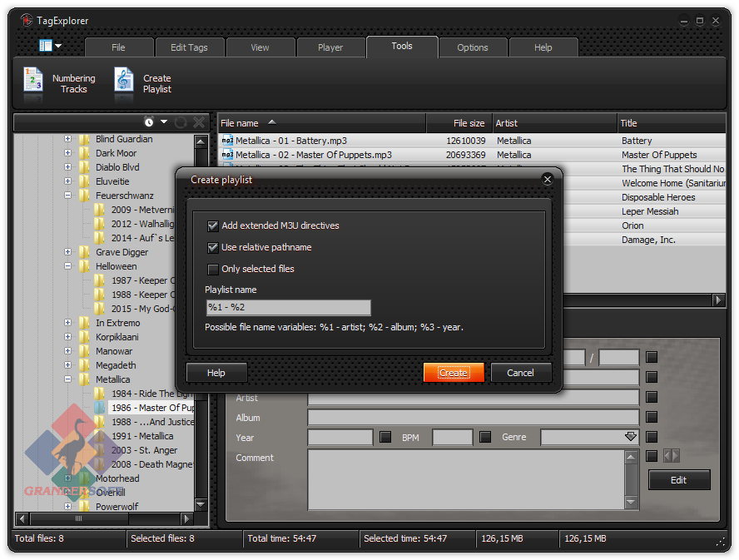Screen dimensions: 739x560
Task: Expand the Blind Guardian folder
Action: point(68,139)
